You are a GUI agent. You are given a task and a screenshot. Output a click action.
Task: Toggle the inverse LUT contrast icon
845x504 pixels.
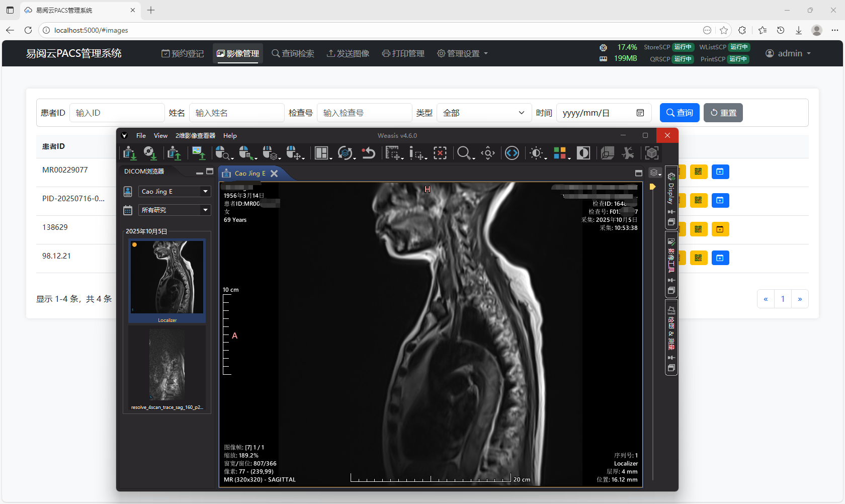point(583,153)
